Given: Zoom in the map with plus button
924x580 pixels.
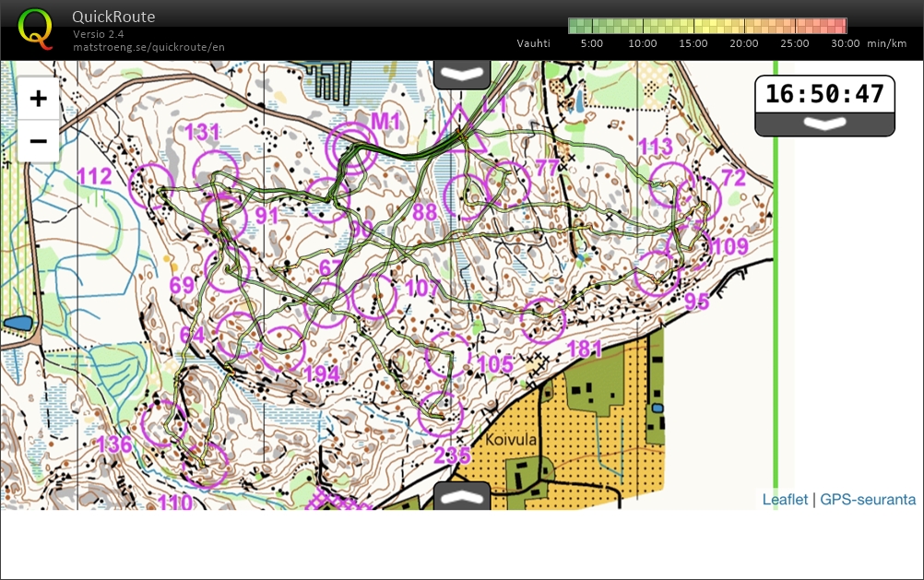Looking at the screenshot, I should click(x=38, y=99).
